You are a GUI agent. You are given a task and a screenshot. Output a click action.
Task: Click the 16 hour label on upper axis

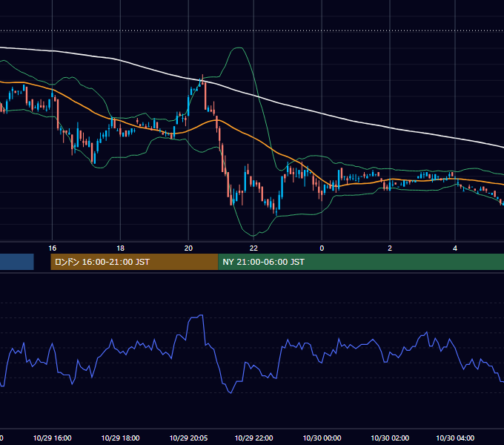53,248
